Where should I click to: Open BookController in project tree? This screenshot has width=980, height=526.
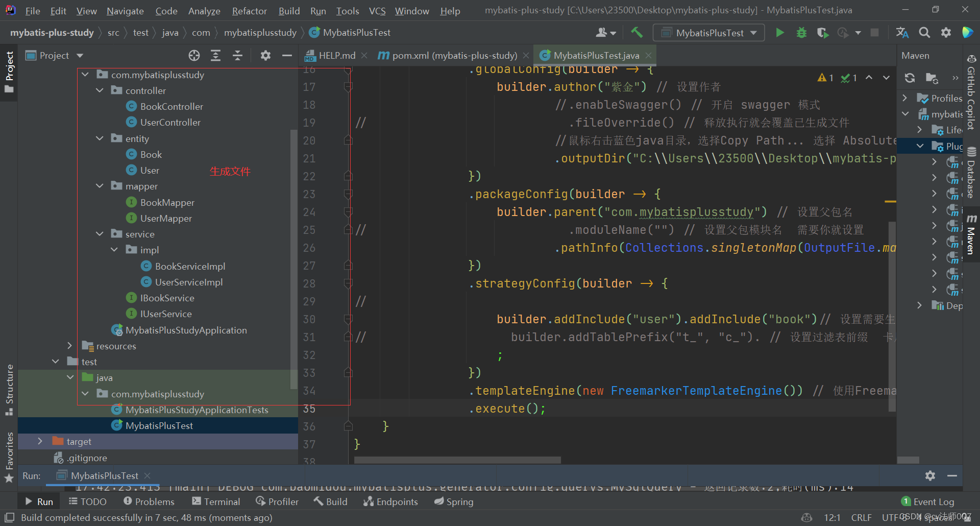(x=171, y=106)
